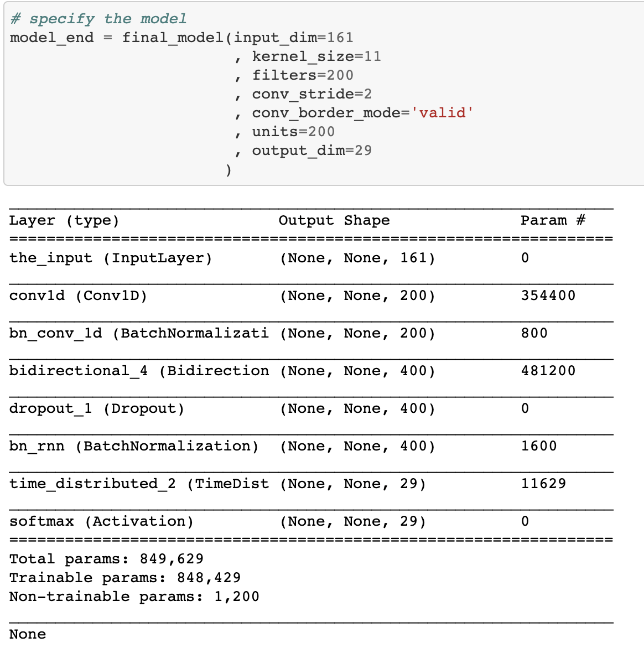Place cursor on filters=200 argument
Image resolution: width=644 pixels, height=653 pixels.
point(302,75)
